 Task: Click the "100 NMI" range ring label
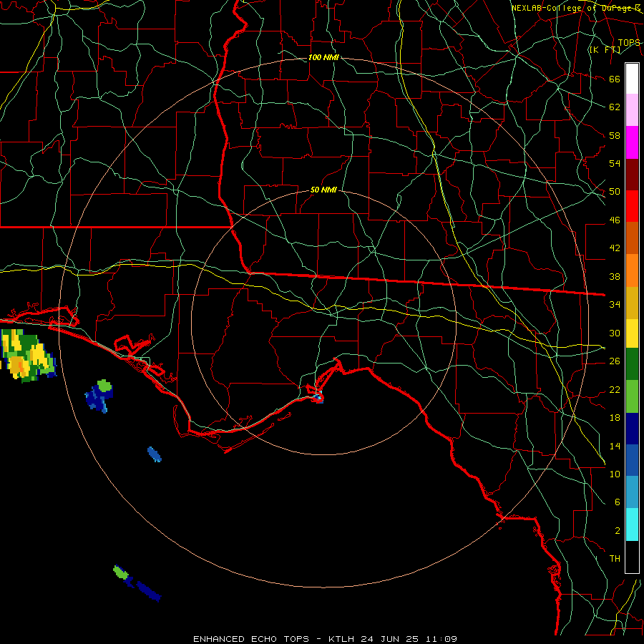[x=323, y=57]
